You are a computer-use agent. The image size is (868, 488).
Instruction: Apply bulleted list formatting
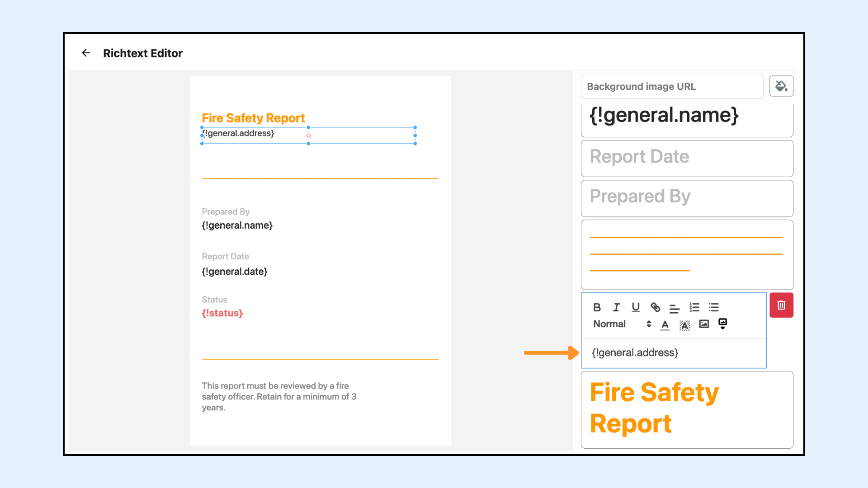[714, 307]
